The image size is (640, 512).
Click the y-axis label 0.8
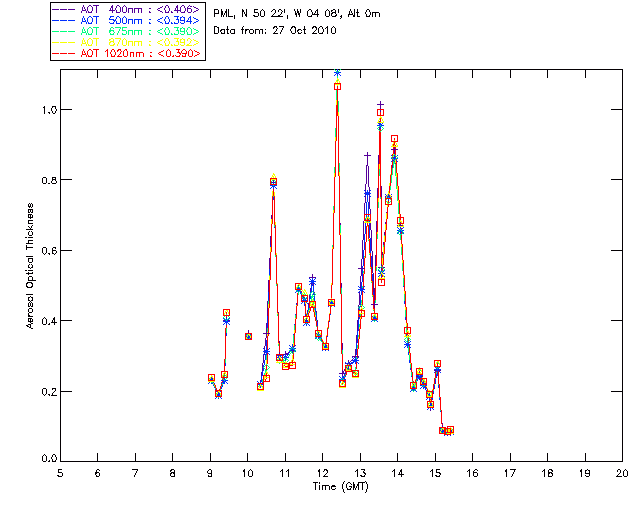(x=49, y=180)
